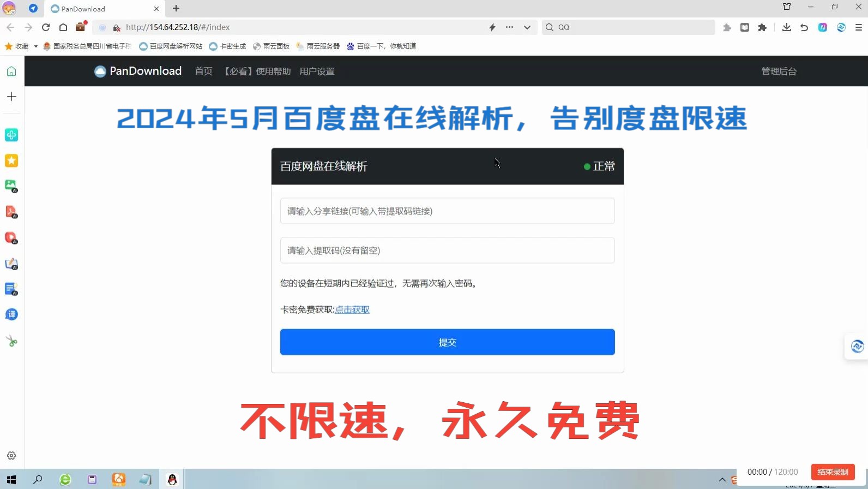The image size is (868, 489).
Task: Open the AI document sidebar icon
Action: pos(11,289)
